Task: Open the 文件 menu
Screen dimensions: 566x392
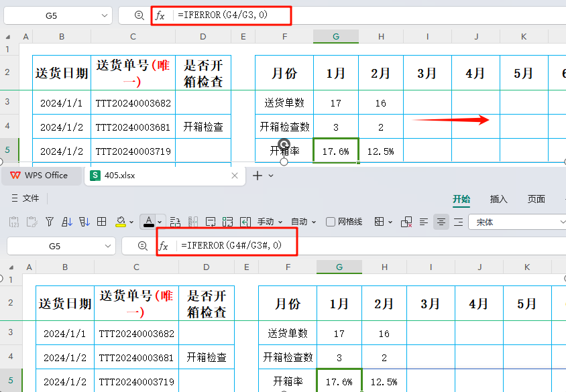Action: click(25, 198)
